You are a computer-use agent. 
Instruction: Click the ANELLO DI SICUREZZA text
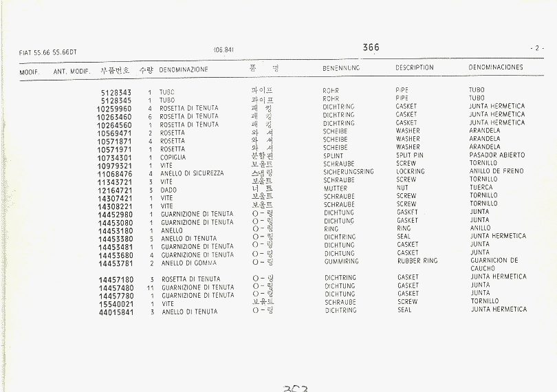point(192,173)
